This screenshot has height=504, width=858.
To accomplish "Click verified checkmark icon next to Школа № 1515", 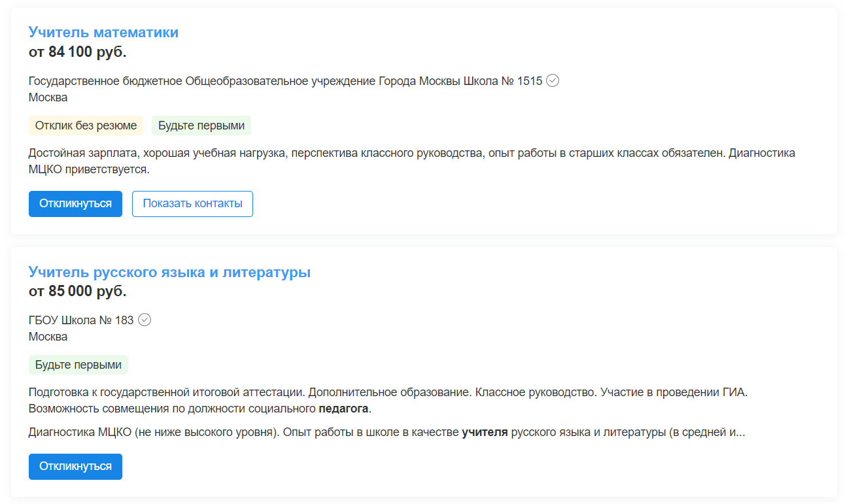I will point(553,80).
